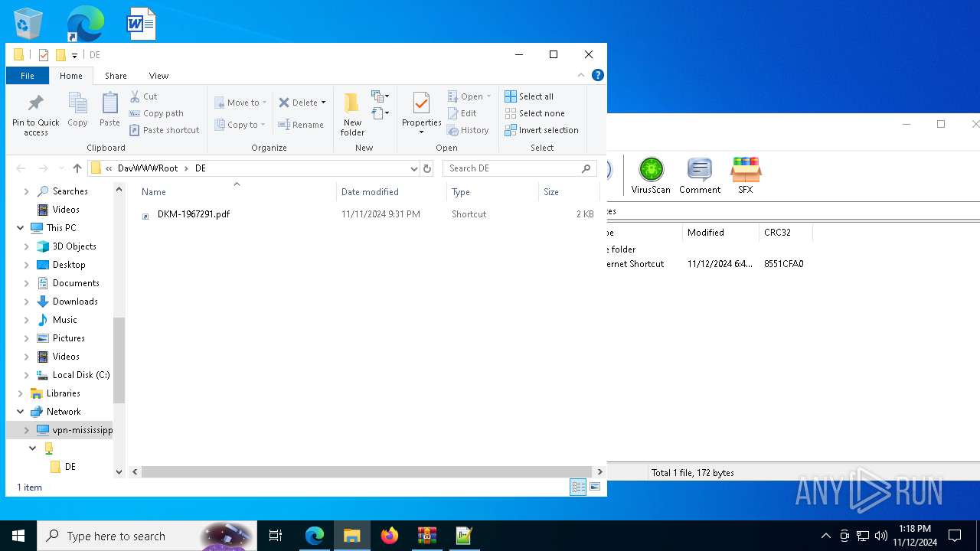Open the Windows Start menu
Screen dimensions: 980x551
click(18, 536)
